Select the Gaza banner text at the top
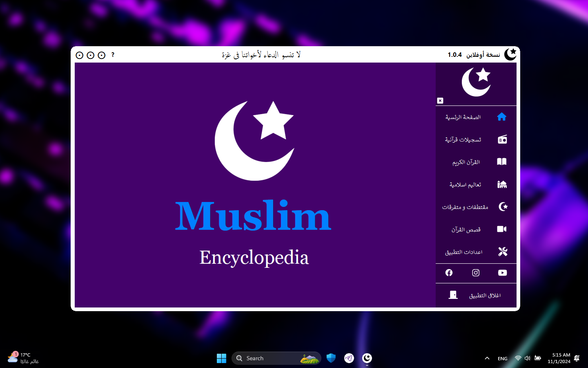Viewport: 588px width, 368px height. pyautogui.click(x=261, y=54)
